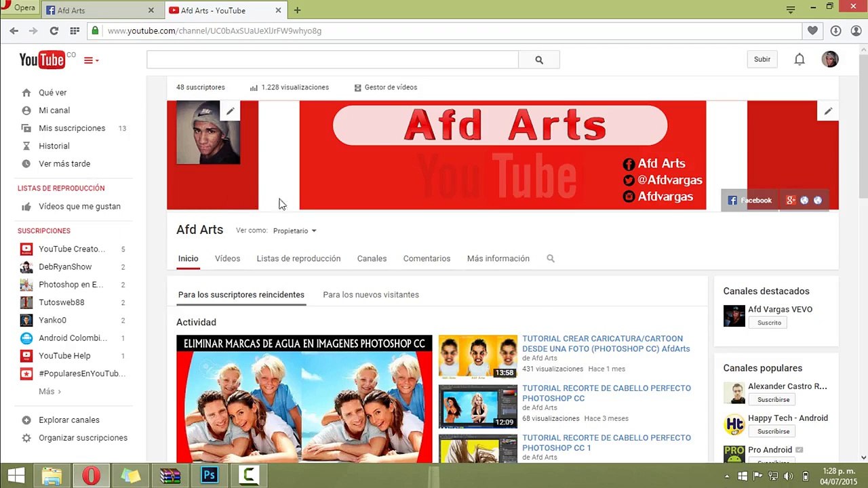Image resolution: width=868 pixels, height=488 pixels.
Task: Show hidden tray icons arrow
Action: (x=727, y=476)
